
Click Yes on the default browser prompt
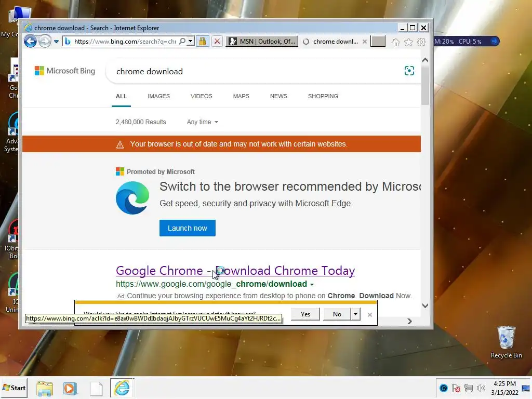click(x=305, y=314)
